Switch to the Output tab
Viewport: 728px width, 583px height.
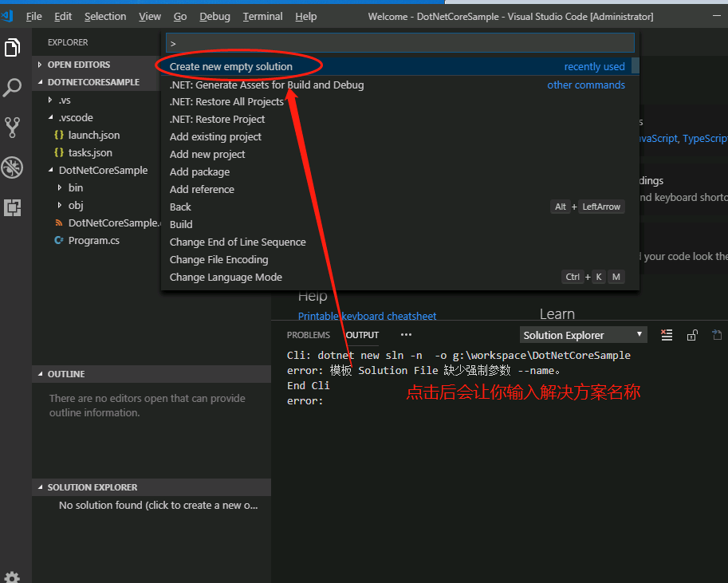pos(362,335)
